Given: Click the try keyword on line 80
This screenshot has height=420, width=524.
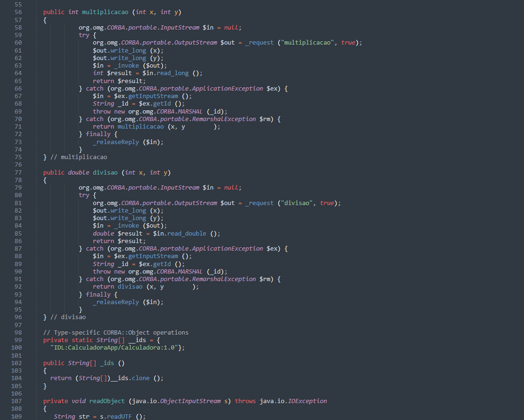Looking at the screenshot, I should [x=84, y=195].
